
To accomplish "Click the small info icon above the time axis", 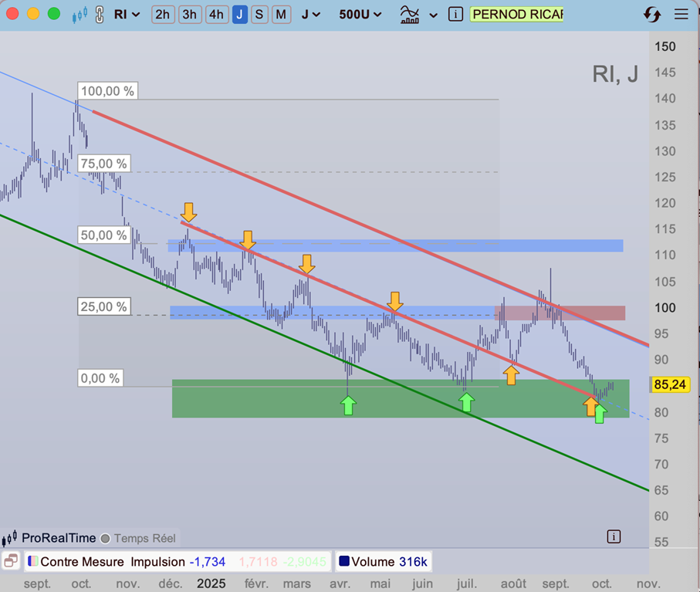I will pyautogui.click(x=614, y=536).
